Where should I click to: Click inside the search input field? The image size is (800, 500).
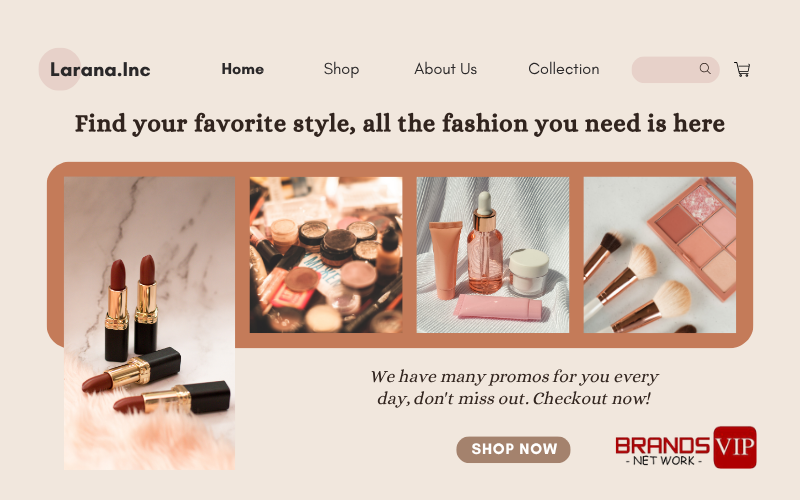point(664,69)
